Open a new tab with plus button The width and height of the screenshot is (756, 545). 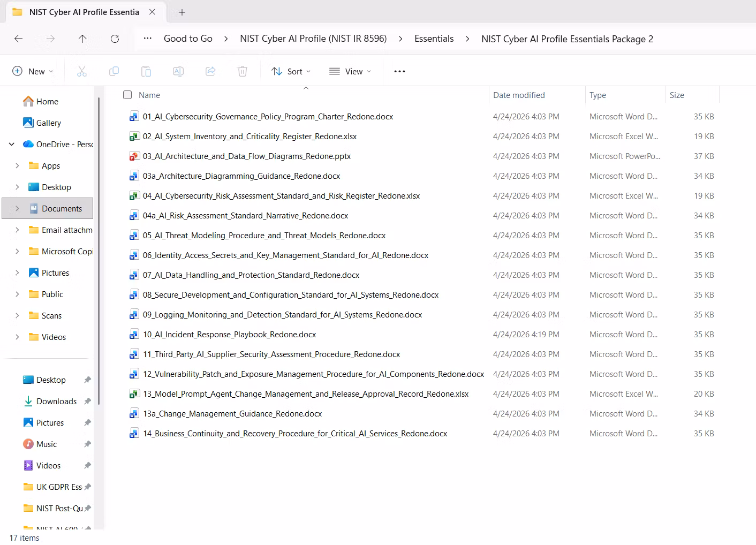[182, 12]
